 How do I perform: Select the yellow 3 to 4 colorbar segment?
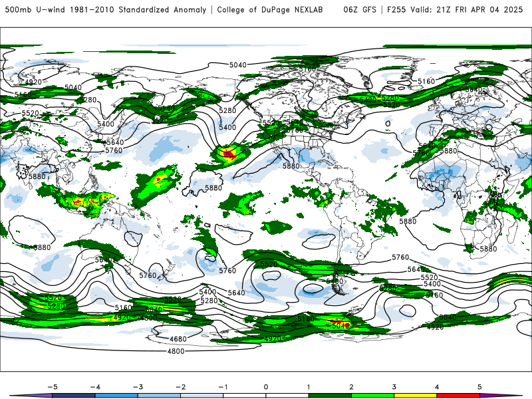[x=416, y=396]
